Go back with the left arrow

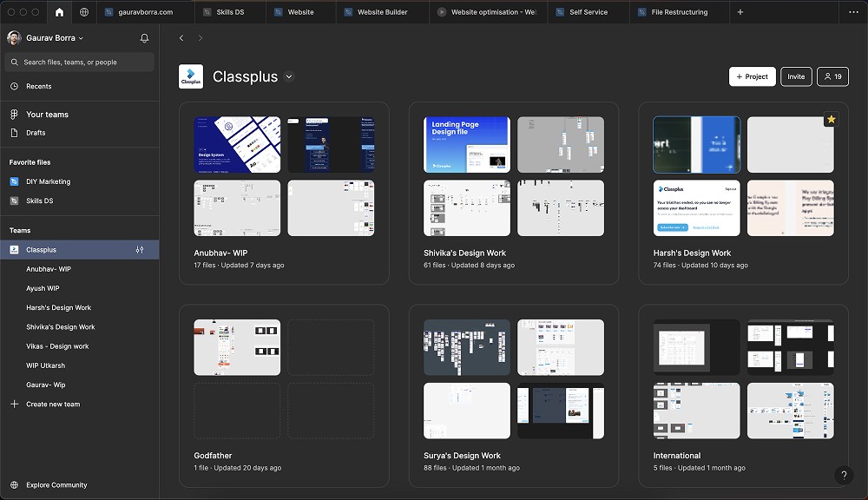181,37
